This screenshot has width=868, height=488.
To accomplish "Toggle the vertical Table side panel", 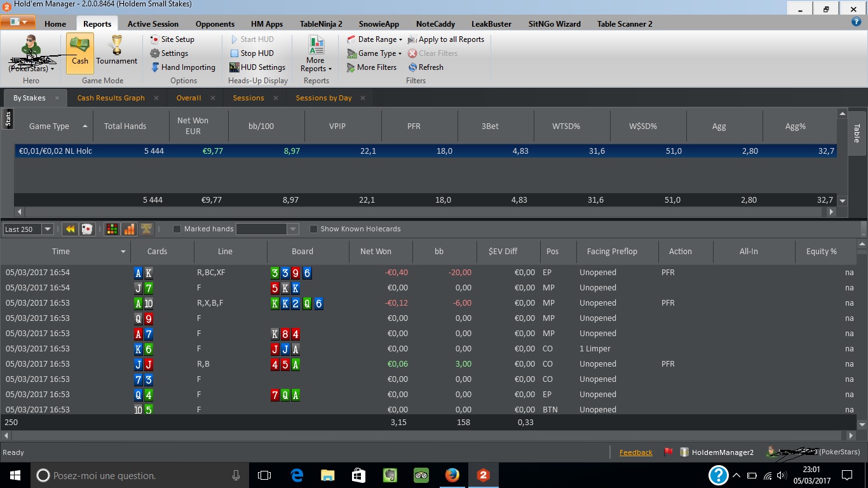I will (857, 133).
